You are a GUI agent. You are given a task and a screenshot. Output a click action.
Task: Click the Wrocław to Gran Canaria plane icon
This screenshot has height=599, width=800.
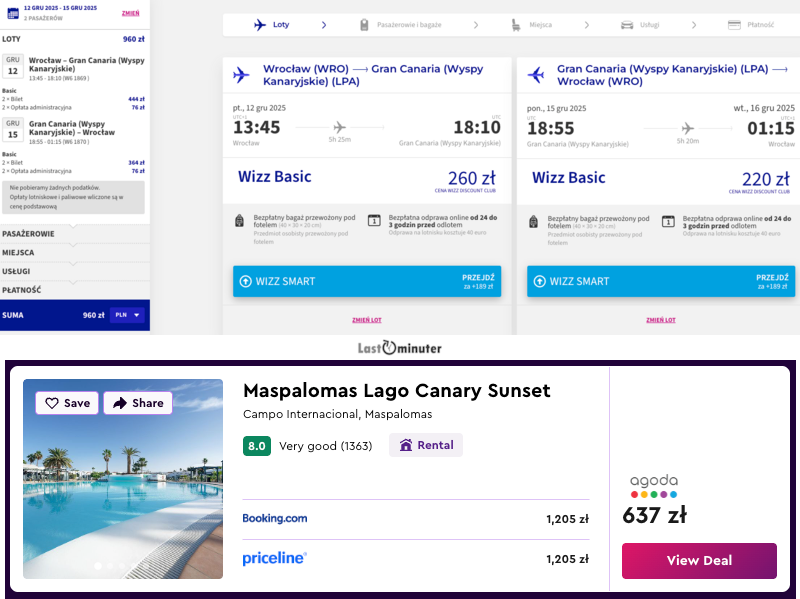240,75
